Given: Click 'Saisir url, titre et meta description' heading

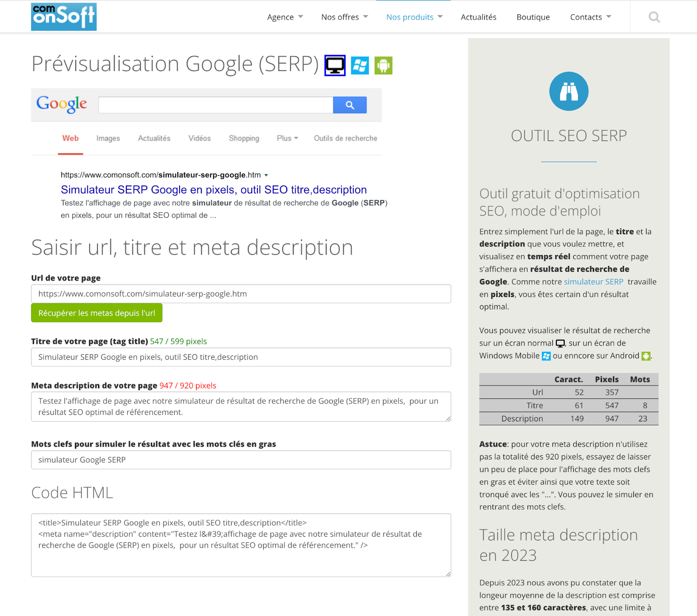Looking at the screenshot, I should (192, 248).
